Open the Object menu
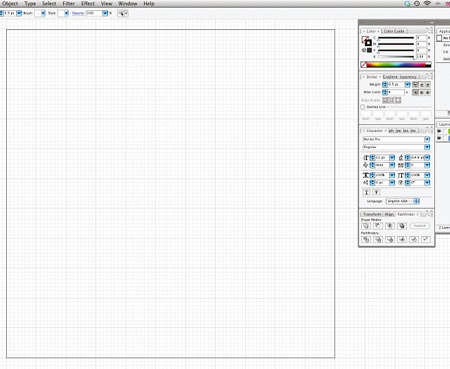 10,4
